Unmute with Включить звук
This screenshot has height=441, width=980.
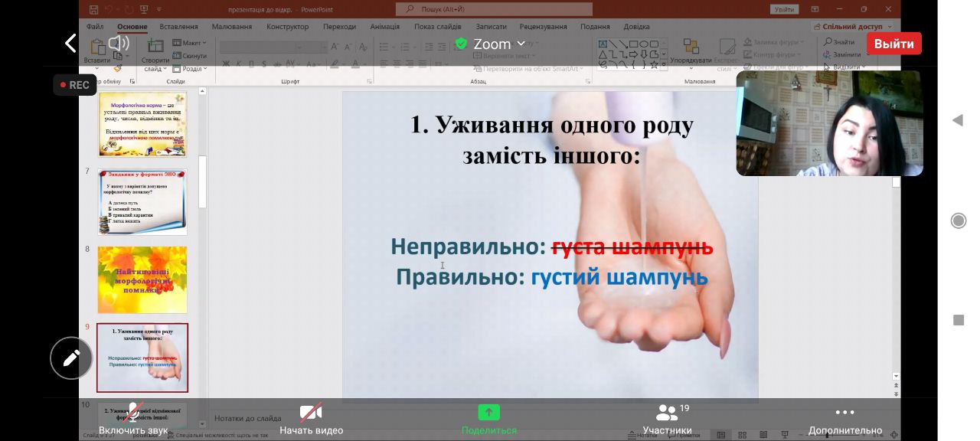(x=132, y=420)
